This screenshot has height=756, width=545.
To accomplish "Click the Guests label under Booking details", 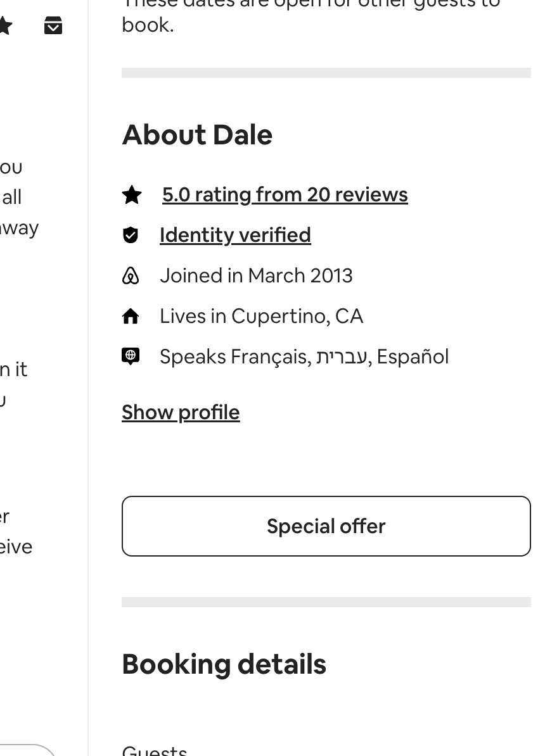I will click(155, 751).
